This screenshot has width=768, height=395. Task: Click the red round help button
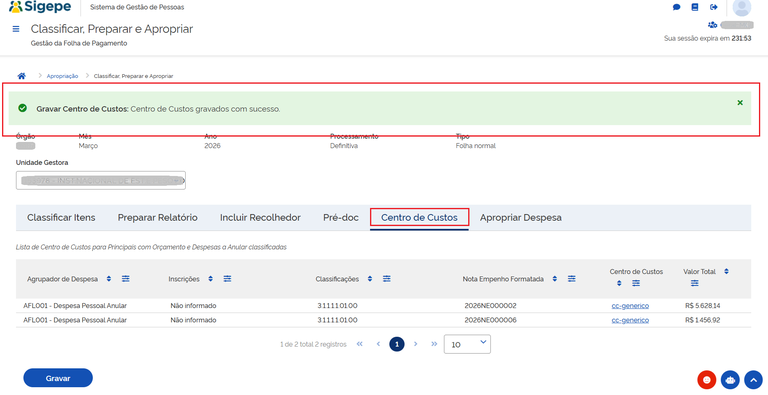coord(707,380)
